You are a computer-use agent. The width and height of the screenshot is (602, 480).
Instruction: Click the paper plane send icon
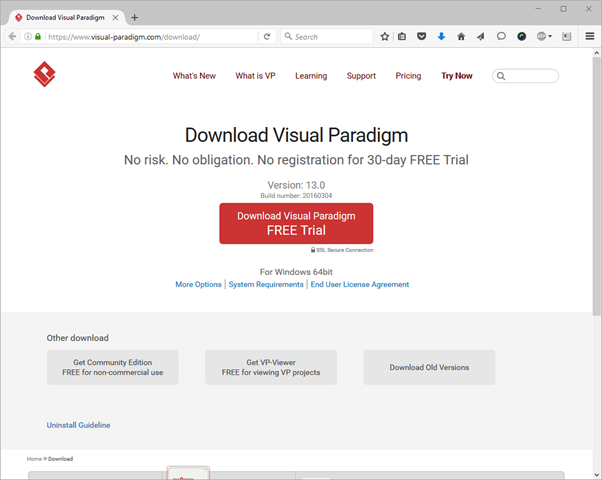(x=481, y=36)
